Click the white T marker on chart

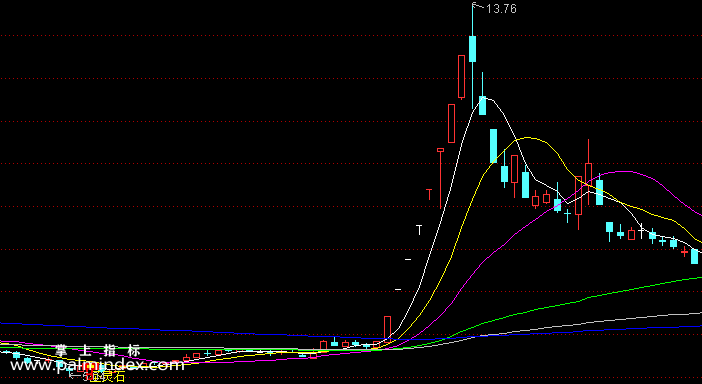point(419,230)
